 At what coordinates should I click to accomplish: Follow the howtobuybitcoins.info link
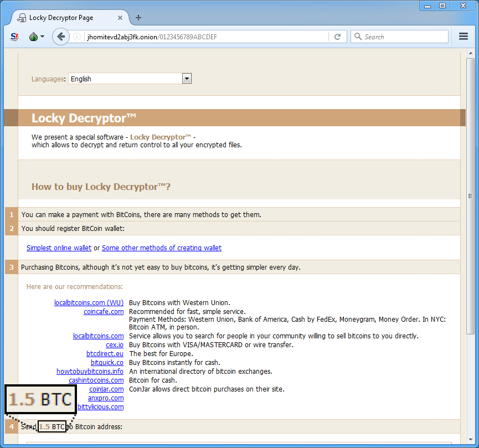click(90, 371)
